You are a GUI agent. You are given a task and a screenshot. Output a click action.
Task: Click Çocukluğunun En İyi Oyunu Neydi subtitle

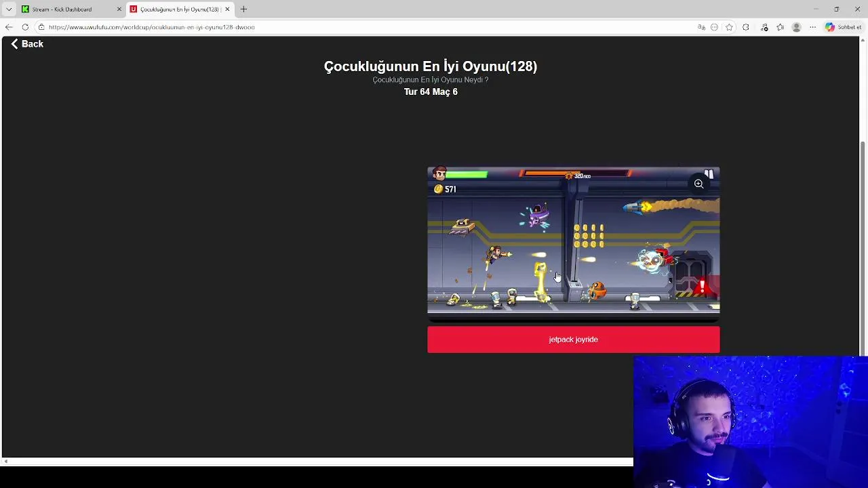point(431,79)
